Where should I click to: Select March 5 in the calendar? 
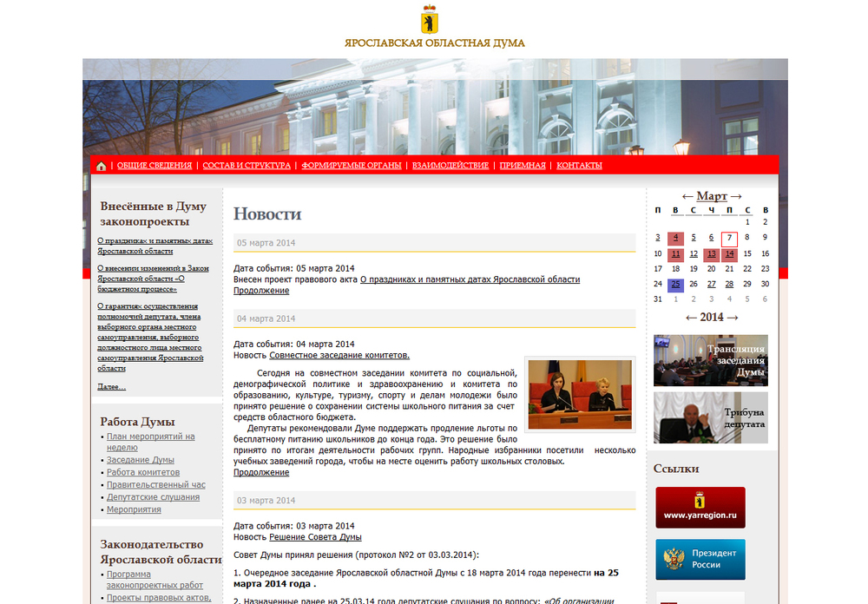(693, 238)
